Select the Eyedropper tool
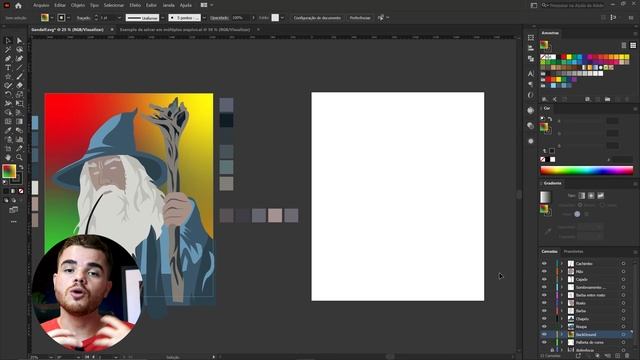Viewport: 640px width, 360px height. 8,130
